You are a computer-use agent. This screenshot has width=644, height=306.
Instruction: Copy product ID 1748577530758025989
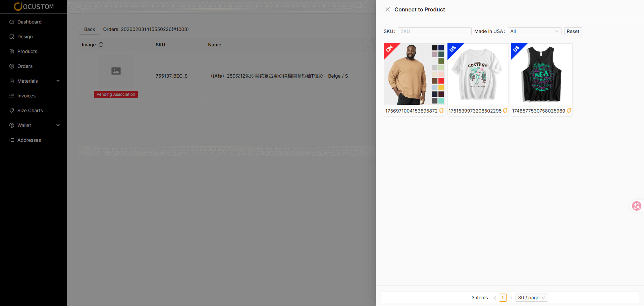pyautogui.click(x=569, y=111)
